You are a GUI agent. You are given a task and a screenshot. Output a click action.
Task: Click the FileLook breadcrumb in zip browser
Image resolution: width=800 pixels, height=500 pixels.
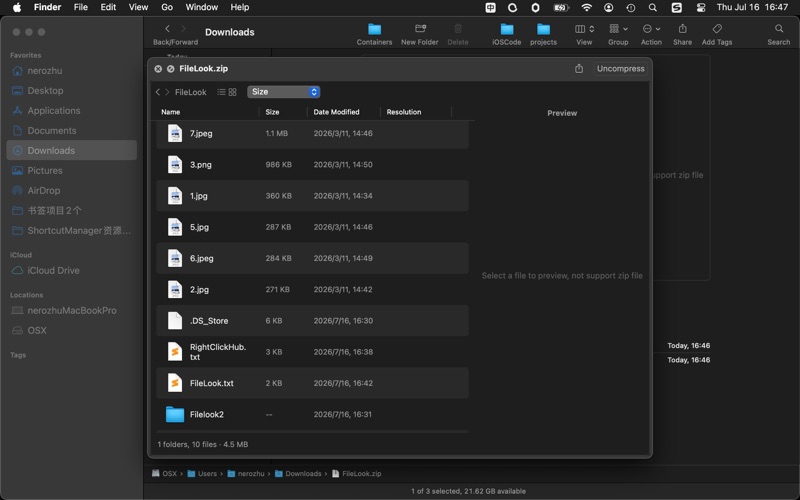coord(190,92)
